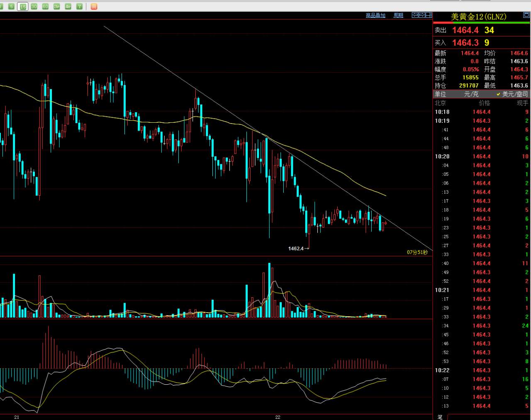The image size is (531, 420).
Task: Select checked 美元/盎司 unit option
Action: 514,94
